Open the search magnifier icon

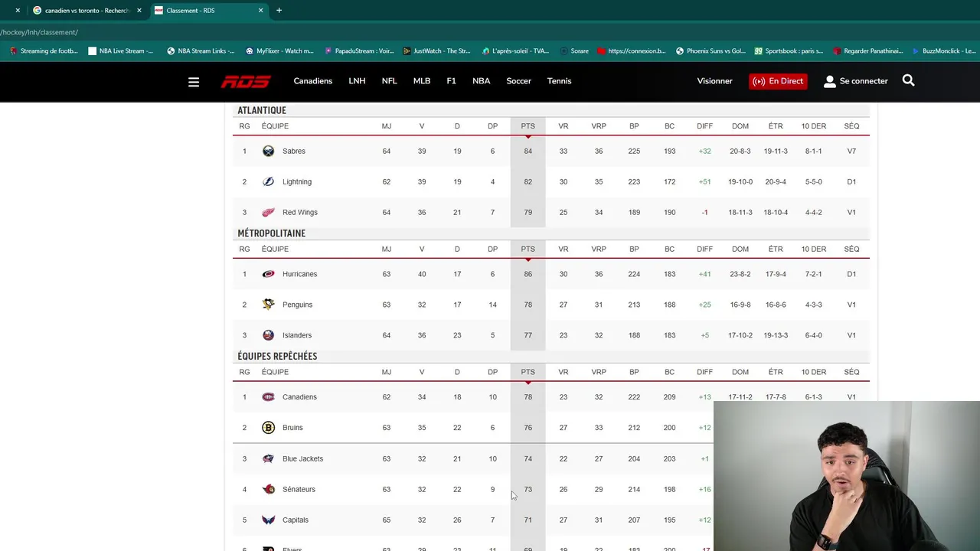pos(908,80)
